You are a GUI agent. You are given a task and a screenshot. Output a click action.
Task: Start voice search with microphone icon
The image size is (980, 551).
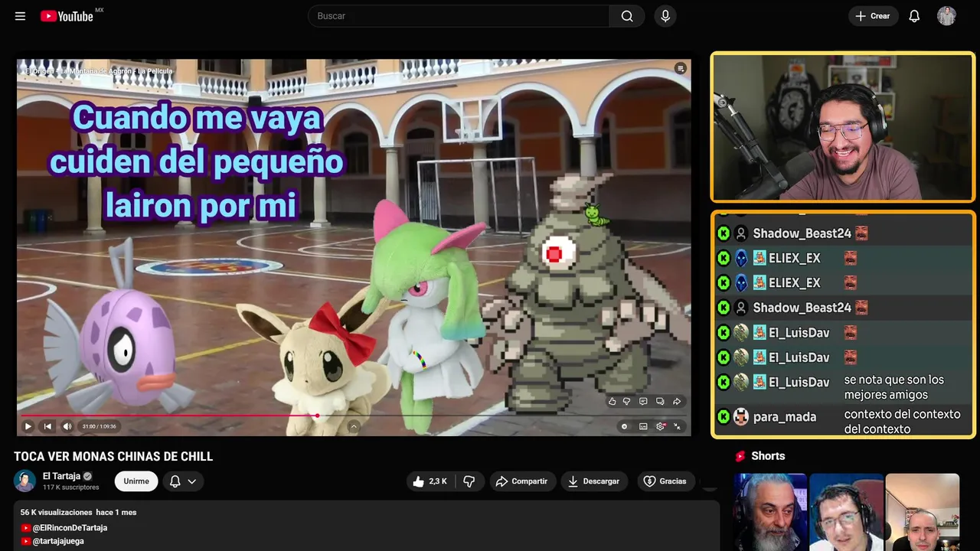coord(665,16)
